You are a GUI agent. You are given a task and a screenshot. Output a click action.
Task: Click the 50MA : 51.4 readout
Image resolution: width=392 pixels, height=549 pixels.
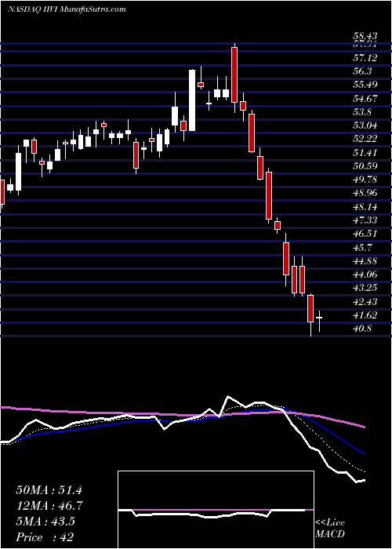click(49, 490)
